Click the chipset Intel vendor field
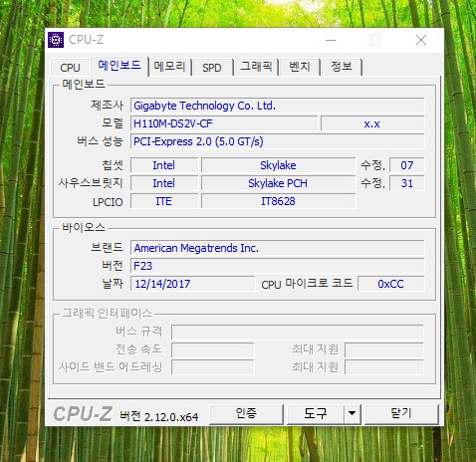 [164, 165]
